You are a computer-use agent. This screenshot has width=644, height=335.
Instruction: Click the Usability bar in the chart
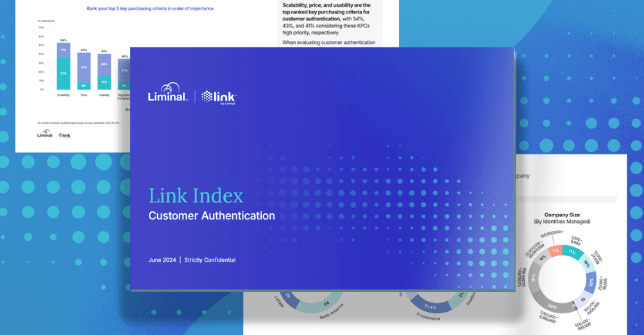(105, 71)
